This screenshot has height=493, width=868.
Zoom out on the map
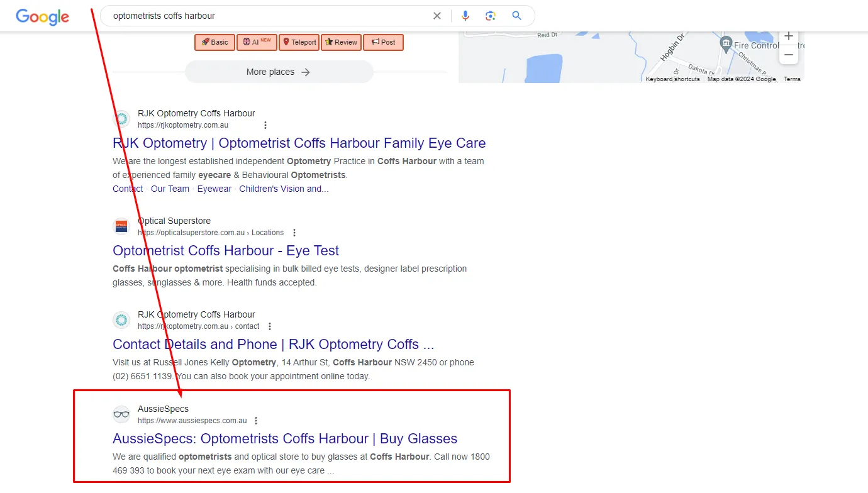click(789, 55)
